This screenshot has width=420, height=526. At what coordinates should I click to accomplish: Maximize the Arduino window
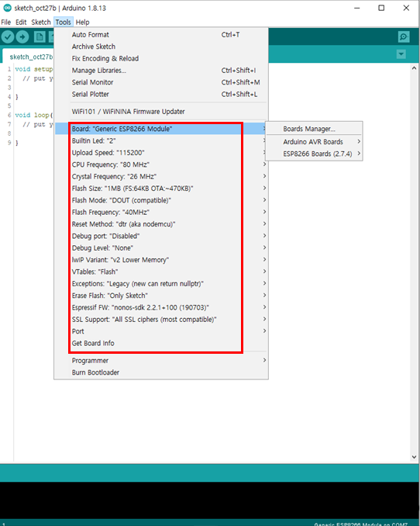pos(381,8)
